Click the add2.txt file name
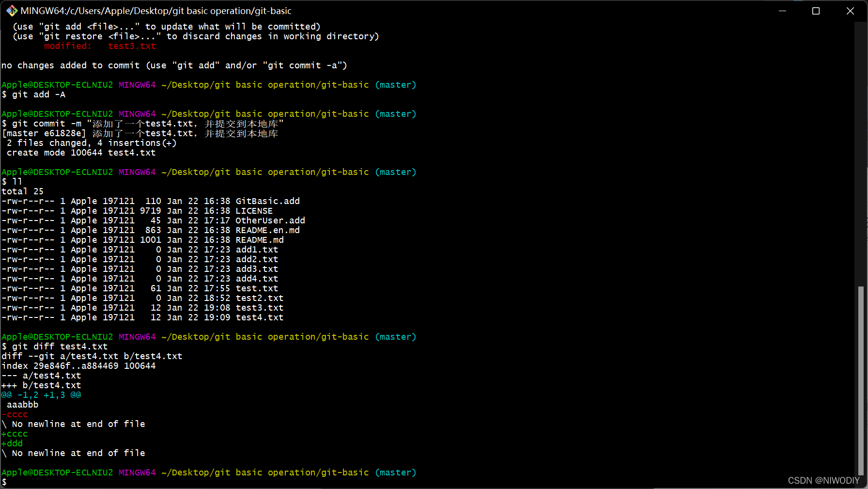Screen dimensions: 868x489 coord(257,259)
